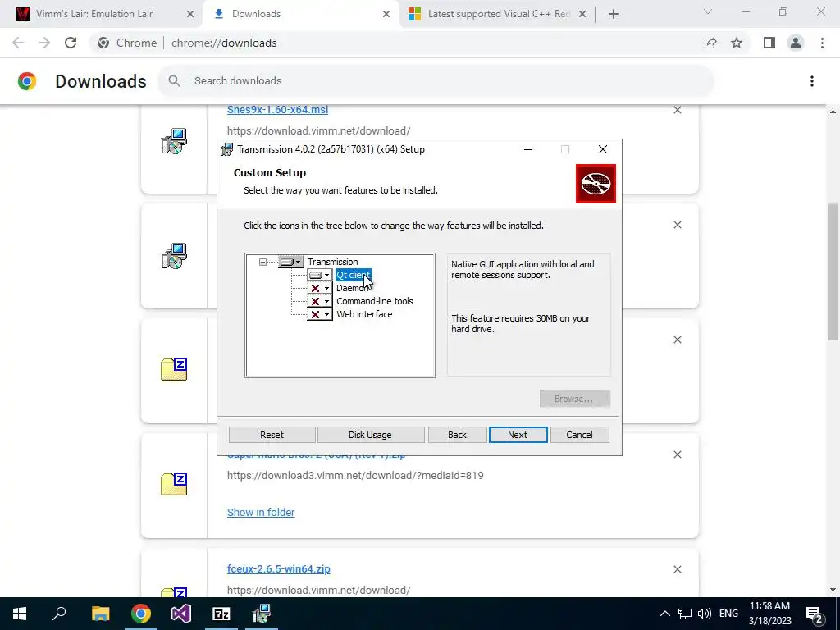
Task: Click Next in the Transmission setup
Action: 518,435
